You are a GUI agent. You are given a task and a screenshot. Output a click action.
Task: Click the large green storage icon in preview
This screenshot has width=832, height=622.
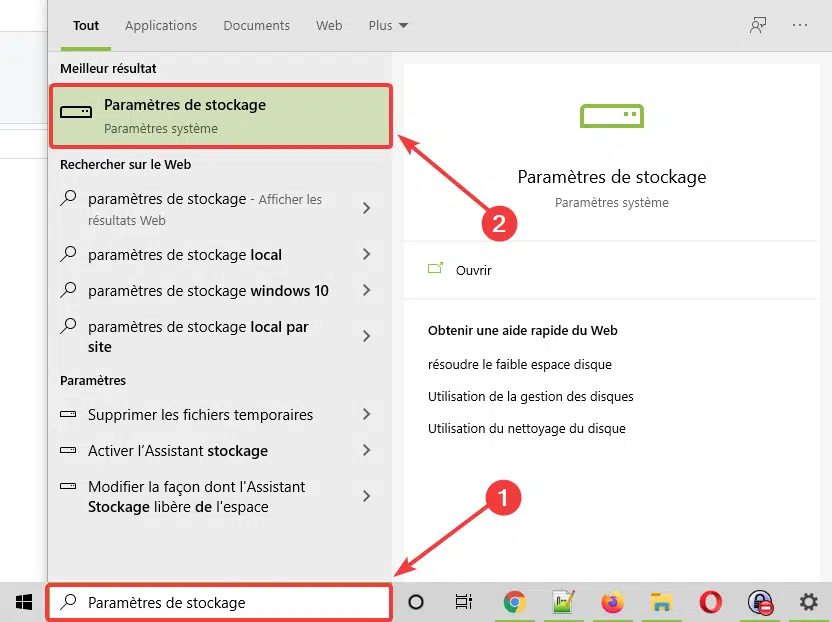click(612, 116)
